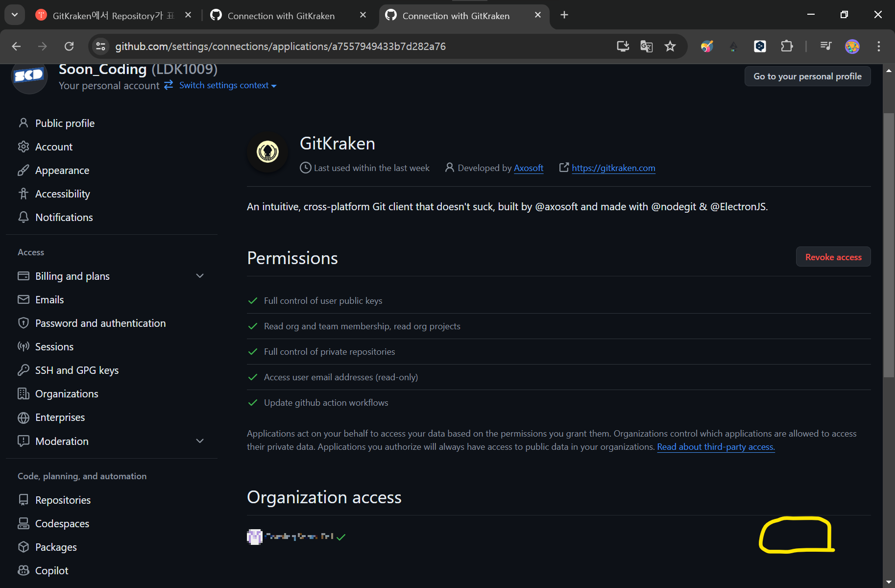Open SSH and GPG keys page
This screenshot has height=588, width=895.
coord(77,370)
